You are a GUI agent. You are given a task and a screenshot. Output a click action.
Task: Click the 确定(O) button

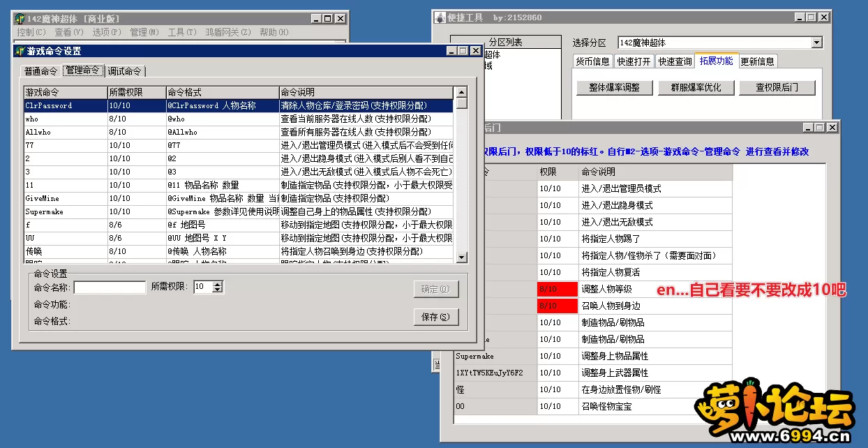[x=436, y=289]
